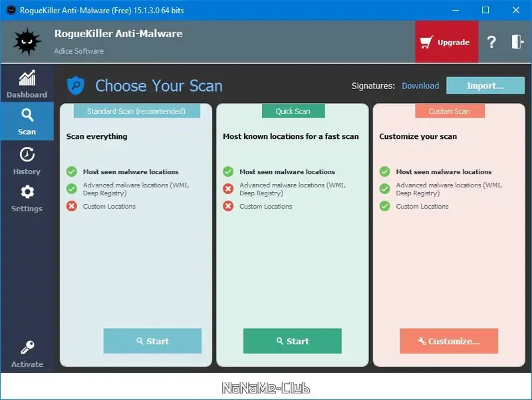532x400 pixels.
Task: Select the Scan magnifier sidebar item
Action: (x=27, y=122)
